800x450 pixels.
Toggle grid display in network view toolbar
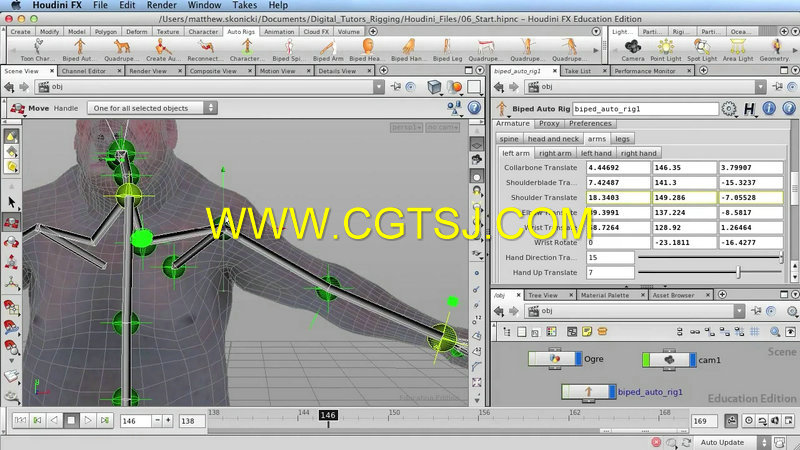point(755,332)
